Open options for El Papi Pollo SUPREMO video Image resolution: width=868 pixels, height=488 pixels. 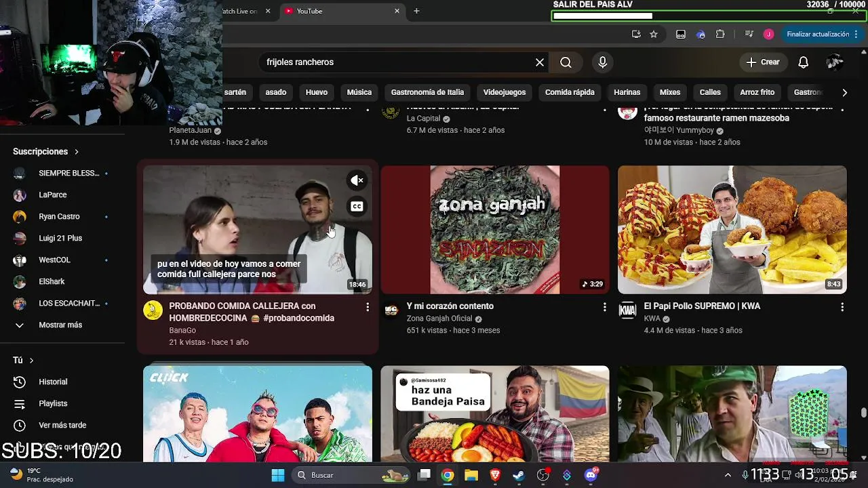tap(842, 307)
